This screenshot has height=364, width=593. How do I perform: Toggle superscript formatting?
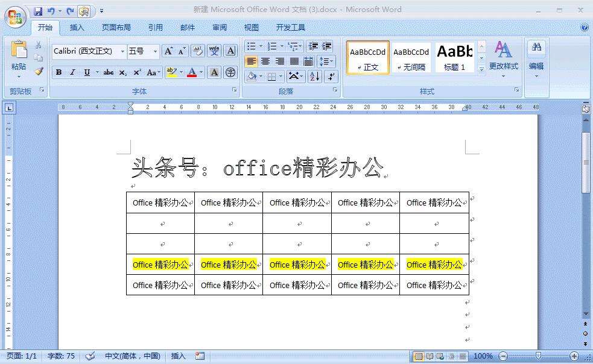click(137, 72)
